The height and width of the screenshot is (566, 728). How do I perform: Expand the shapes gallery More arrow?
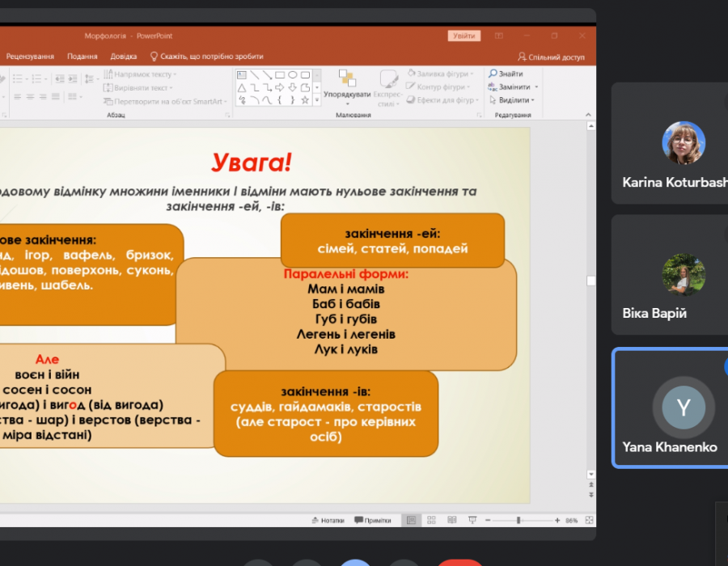[316, 100]
